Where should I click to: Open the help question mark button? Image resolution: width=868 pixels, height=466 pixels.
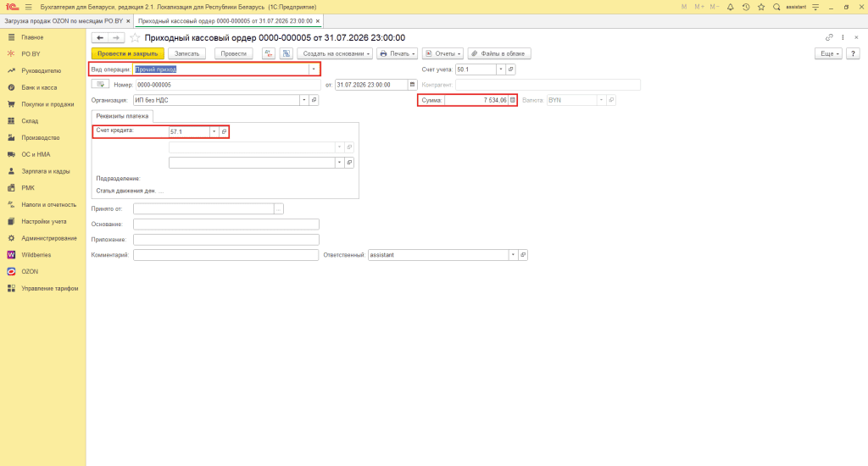[x=853, y=53]
